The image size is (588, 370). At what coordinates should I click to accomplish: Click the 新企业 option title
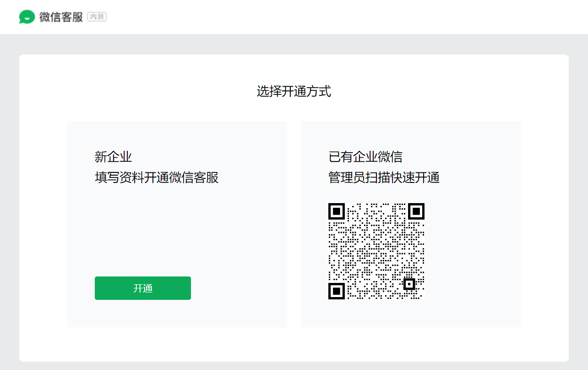113,157
